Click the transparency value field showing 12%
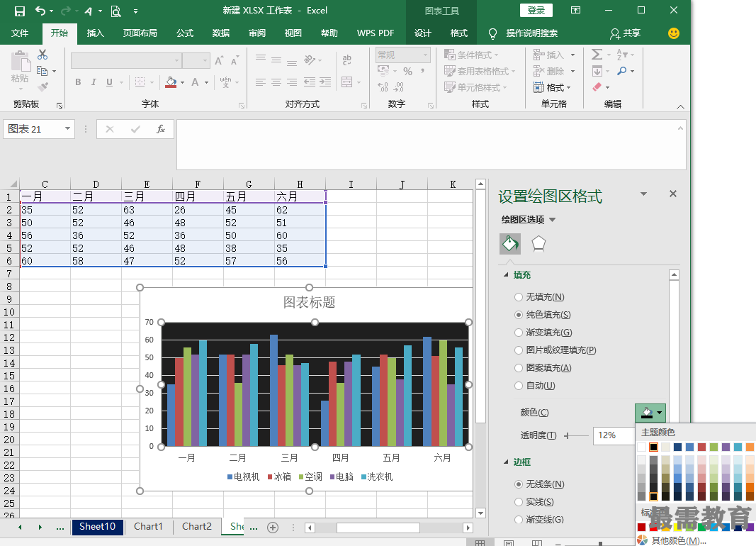Screen dimensions: 756x546 (614, 435)
